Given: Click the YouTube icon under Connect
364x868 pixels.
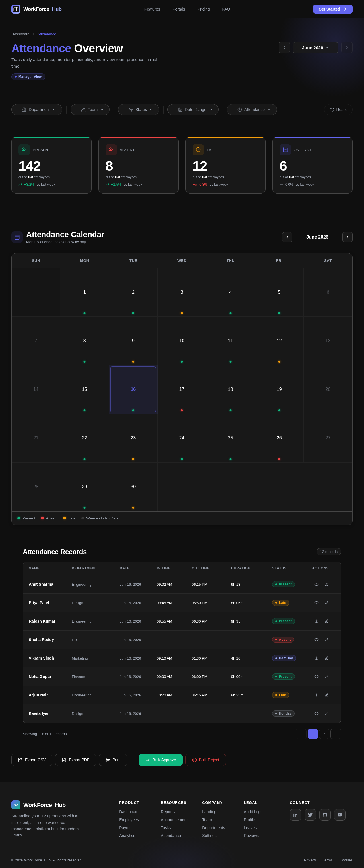Looking at the screenshot, I should (x=340, y=815).
